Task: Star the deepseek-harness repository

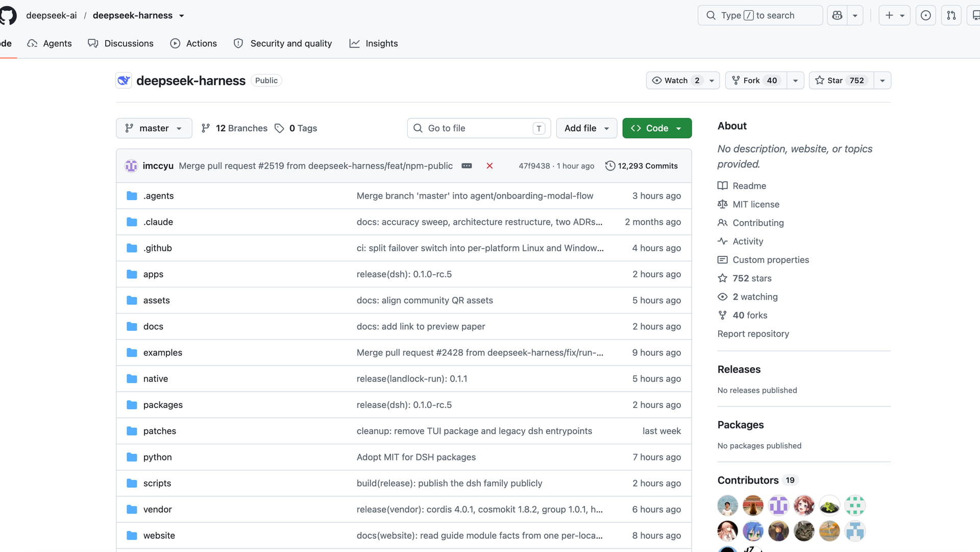Action: 841,81
